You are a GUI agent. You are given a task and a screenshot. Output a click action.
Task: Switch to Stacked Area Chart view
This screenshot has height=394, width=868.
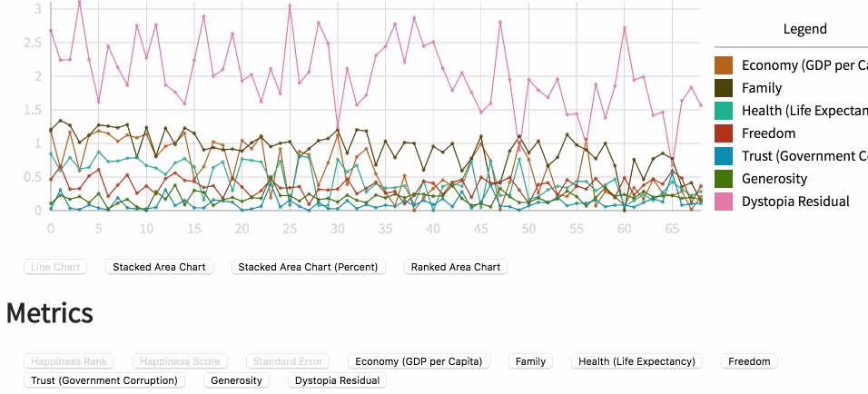159,267
